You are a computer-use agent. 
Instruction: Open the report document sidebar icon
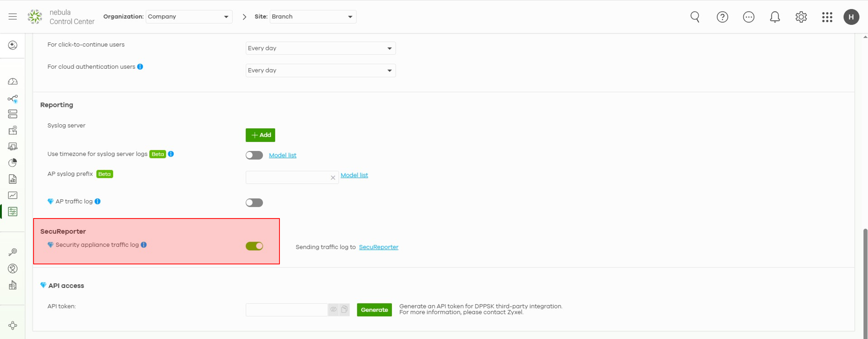(x=12, y=179)
